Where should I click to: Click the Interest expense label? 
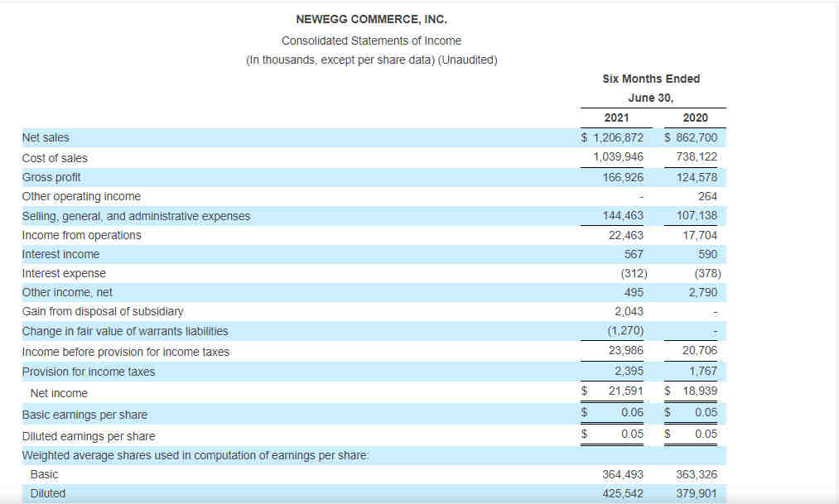click(64, 273)
